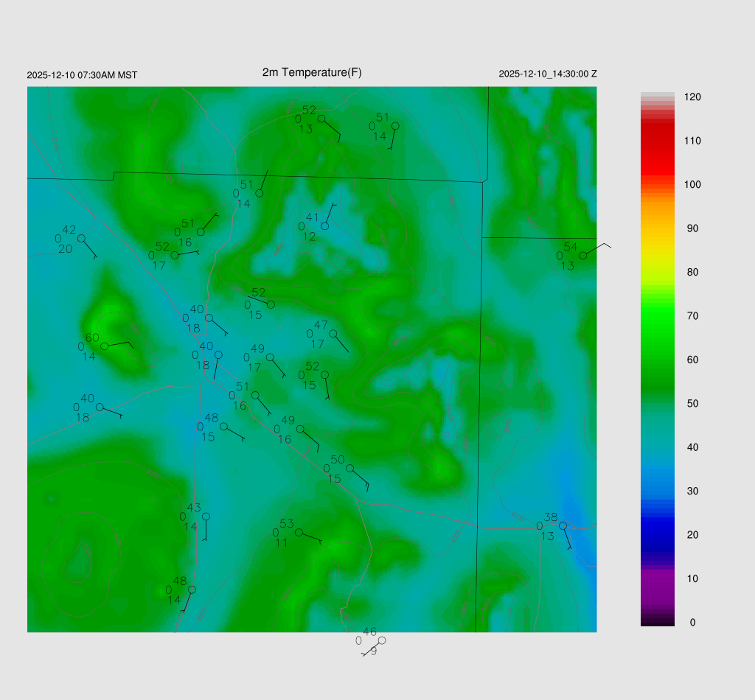Screen dimensions: 755x700
Task: Click the station circle reading 60 degrees
Action: point(105,346)
